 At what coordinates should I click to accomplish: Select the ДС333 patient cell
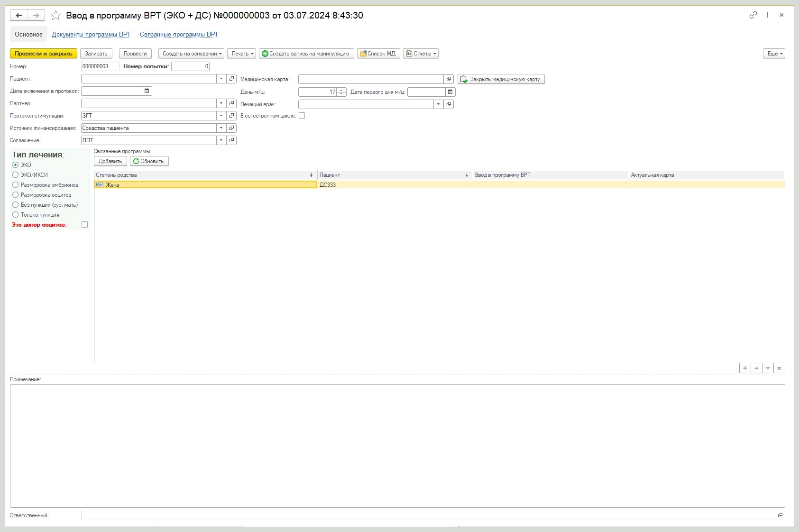pyautogui.click(x=395, y=185)
